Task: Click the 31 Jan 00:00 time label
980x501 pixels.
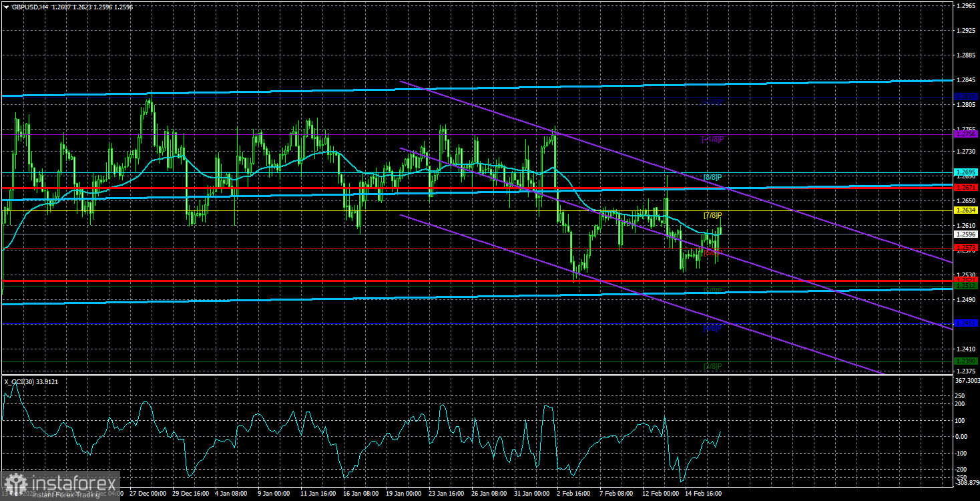Action: click(x=531, y=494)
